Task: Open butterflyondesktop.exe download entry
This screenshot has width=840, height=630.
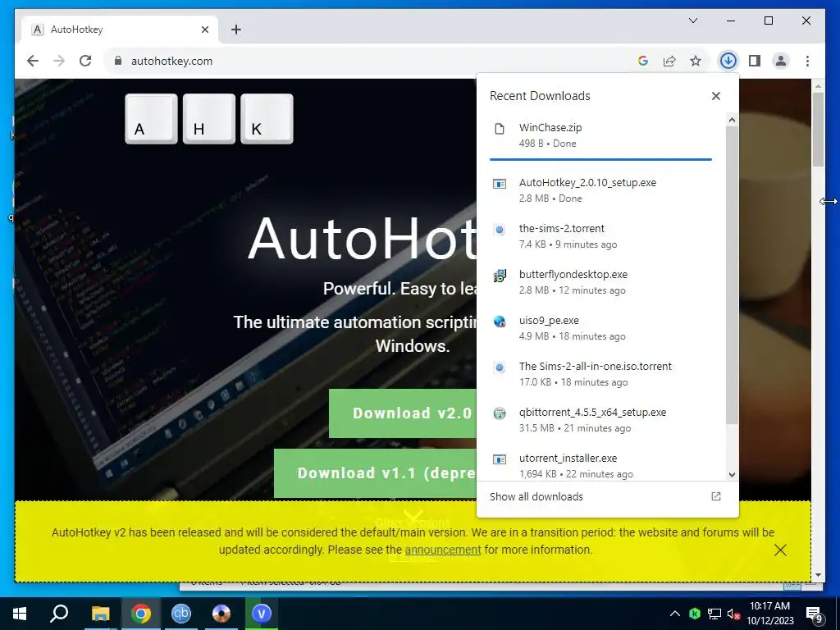Action: tap(600, 282)
